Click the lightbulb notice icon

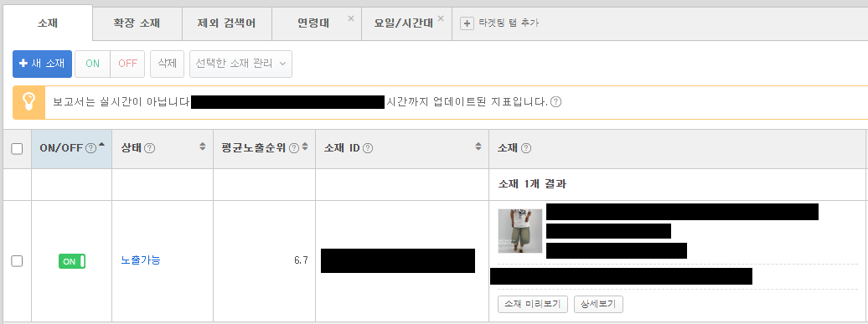tap(28, 102)
